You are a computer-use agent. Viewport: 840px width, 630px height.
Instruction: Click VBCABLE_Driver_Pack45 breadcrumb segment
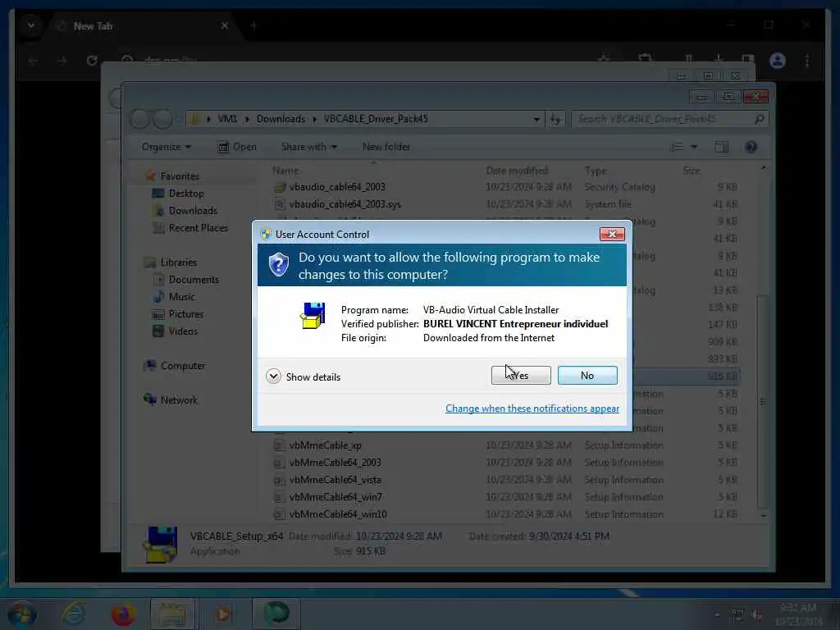coord(376,119)
